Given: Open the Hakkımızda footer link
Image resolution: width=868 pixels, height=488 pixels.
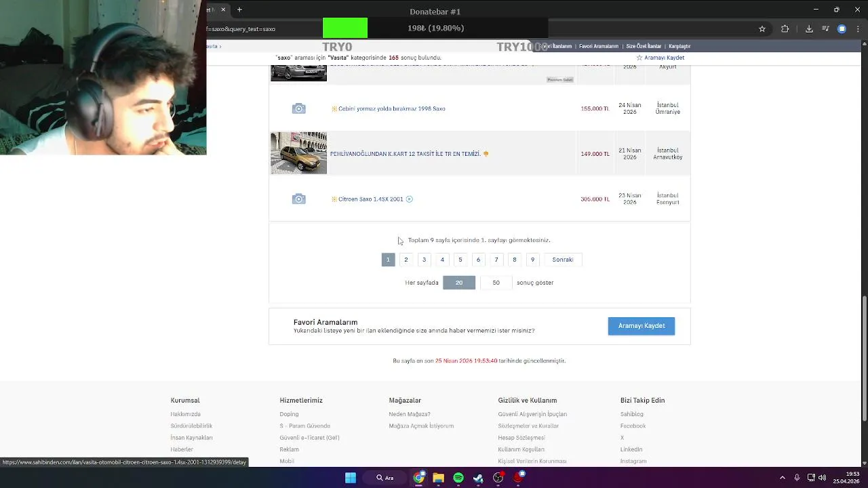Looking at the screenshot, I should [185, 414].
